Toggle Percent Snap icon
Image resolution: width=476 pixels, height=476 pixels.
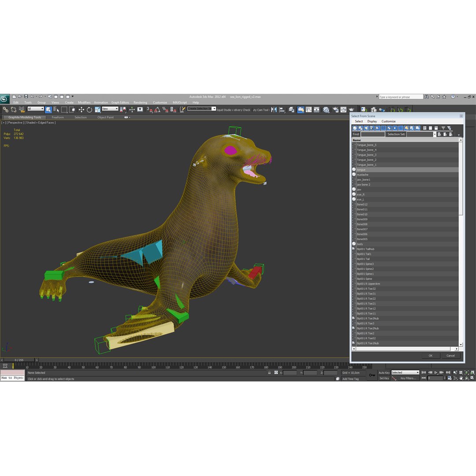coord(165,110)
